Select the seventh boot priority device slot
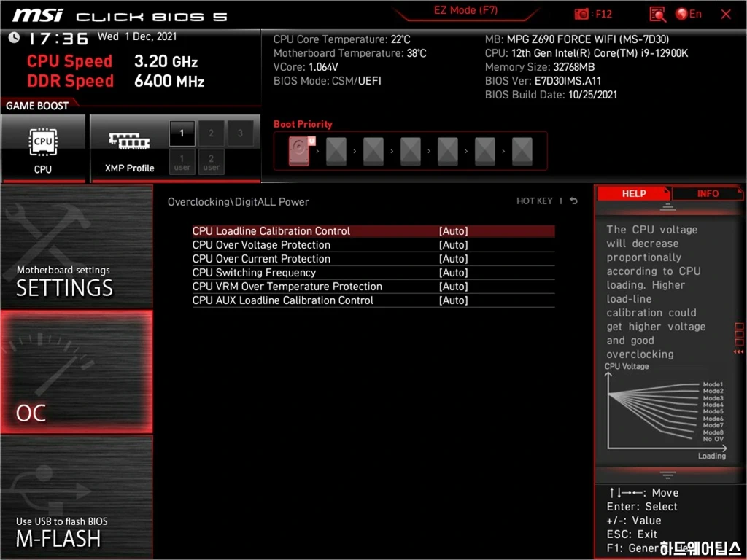The width and height of the screenshot is (747, 560). tap(522, 152)
